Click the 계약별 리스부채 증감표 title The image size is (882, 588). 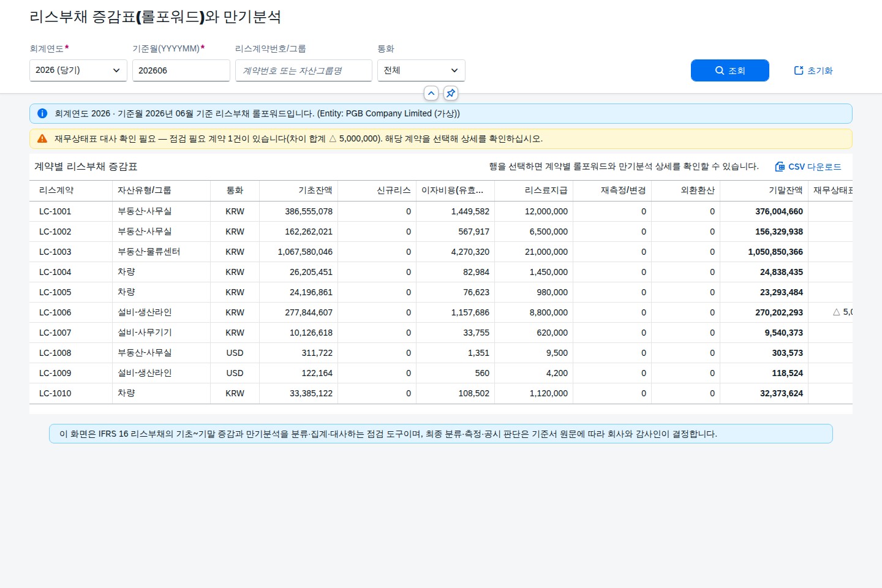(86, 167)
